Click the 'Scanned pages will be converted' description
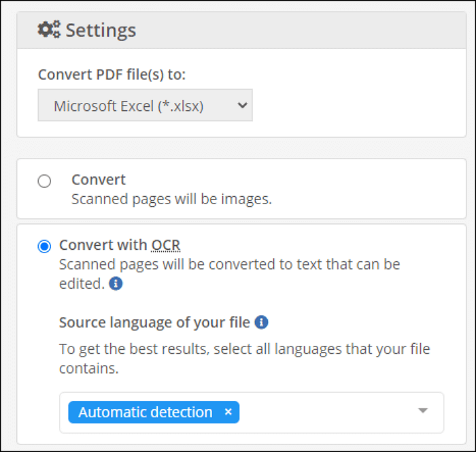 click(229, 263)
